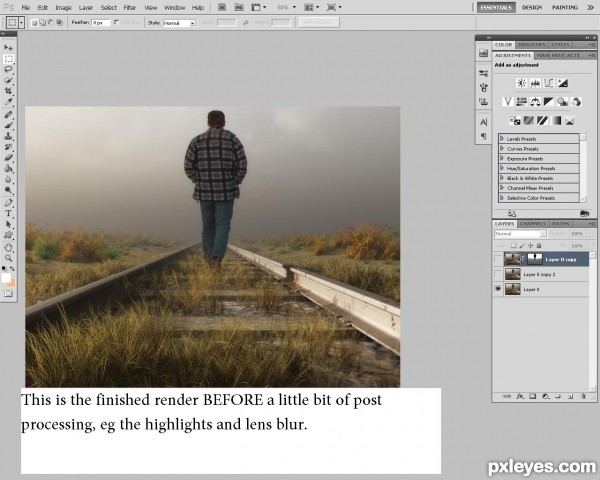Select the Quick Selection tool

8,80
